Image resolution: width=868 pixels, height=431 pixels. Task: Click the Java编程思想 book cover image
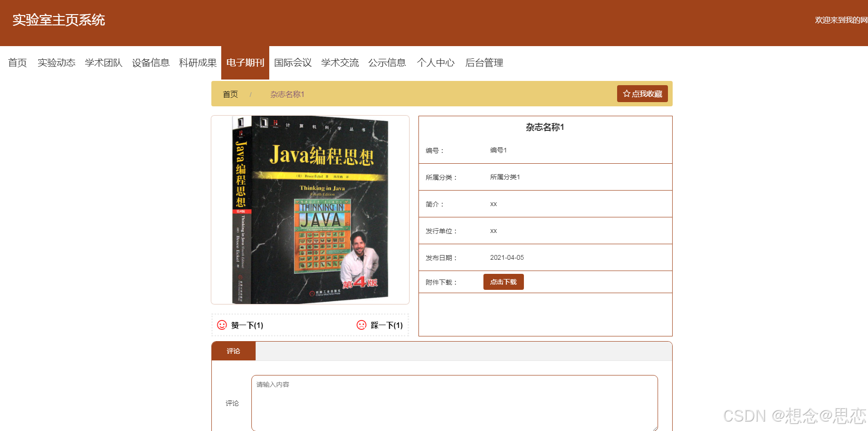pos(310,210)
